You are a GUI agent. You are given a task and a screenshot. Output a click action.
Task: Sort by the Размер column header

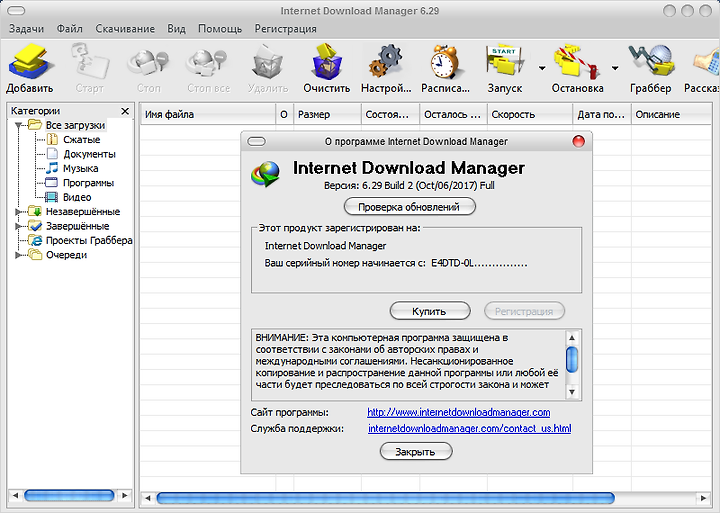pyautogui.click(x=327, y=114)
